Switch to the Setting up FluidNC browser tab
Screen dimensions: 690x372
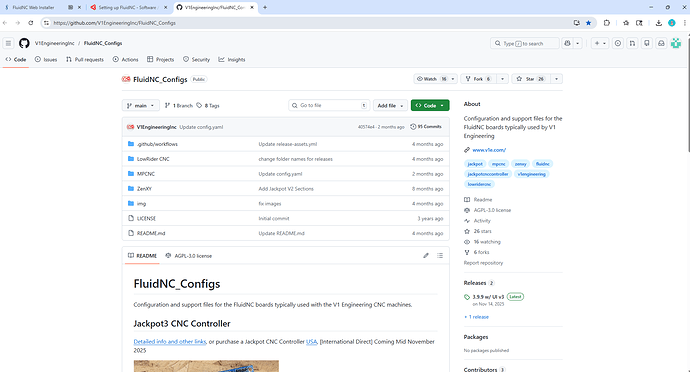pyautogui.click(x=127, y=7)
